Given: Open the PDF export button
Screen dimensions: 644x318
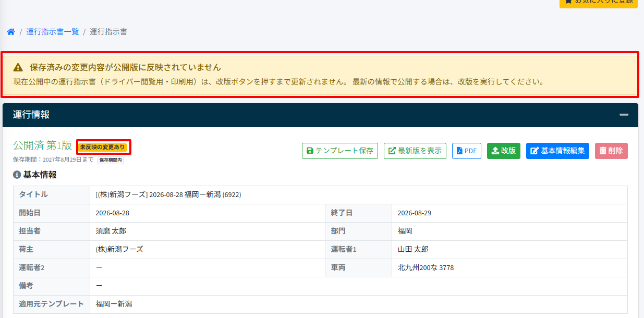Looking at the screenshot, I should 467,151.
